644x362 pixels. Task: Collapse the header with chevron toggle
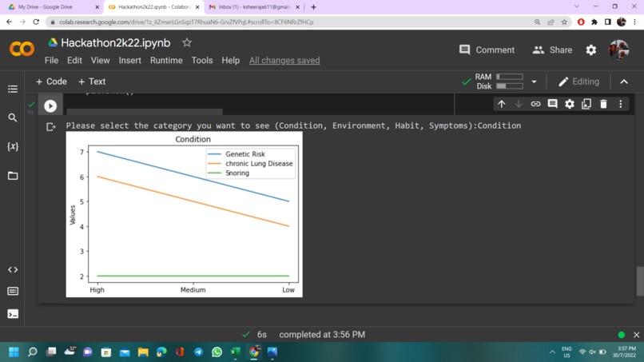coord(624,82)
